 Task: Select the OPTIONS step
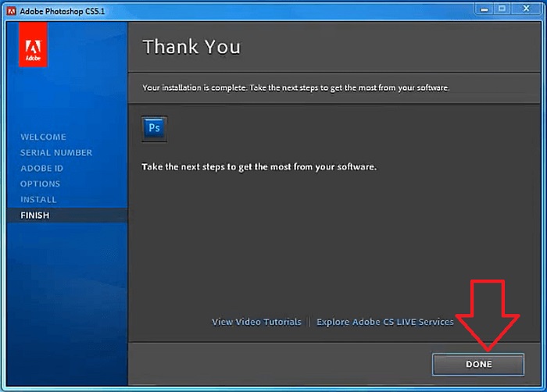coord(40,184)
